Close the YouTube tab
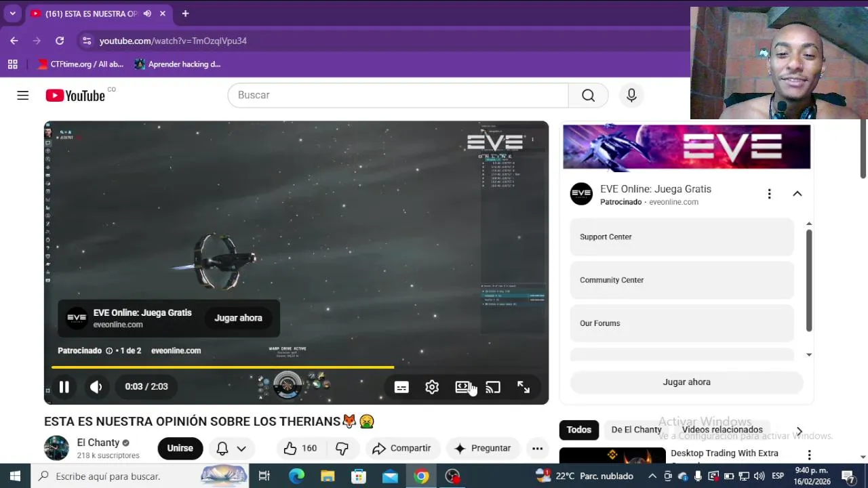Image resolution: width=868 pixels, height=488 pixels. click(x=163, y=14)
